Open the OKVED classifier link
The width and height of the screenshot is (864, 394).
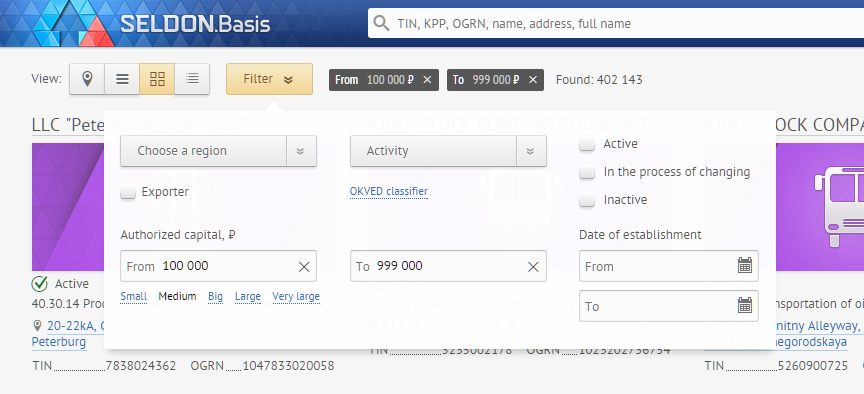click(x=388, y=191)
